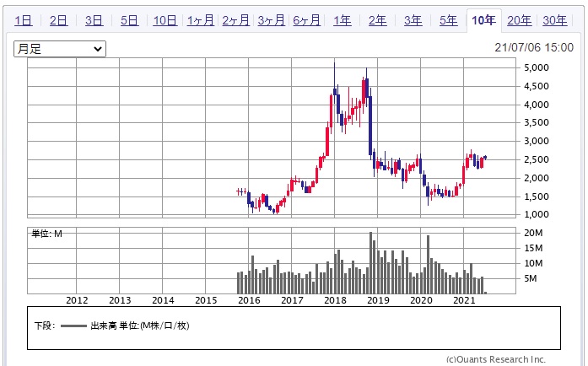
Task: Click the 2012 year axis label
Action: click(x=77, y=300)
